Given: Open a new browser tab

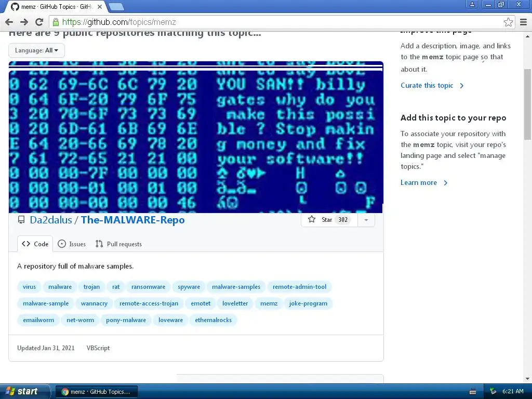Looking at the screenshot, I should pos(116,6).
